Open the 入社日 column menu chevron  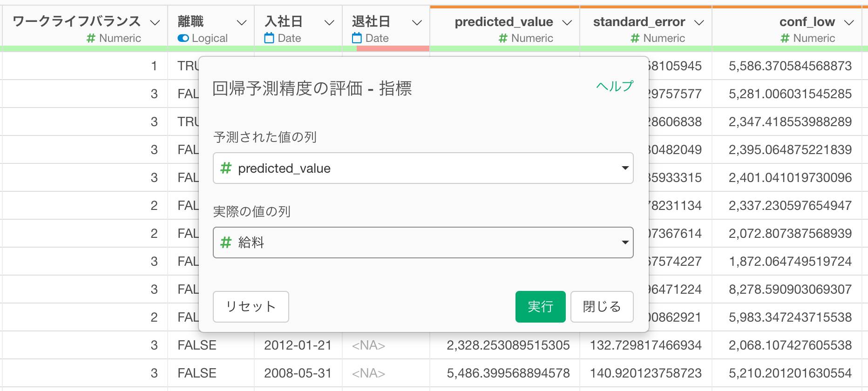329,22
